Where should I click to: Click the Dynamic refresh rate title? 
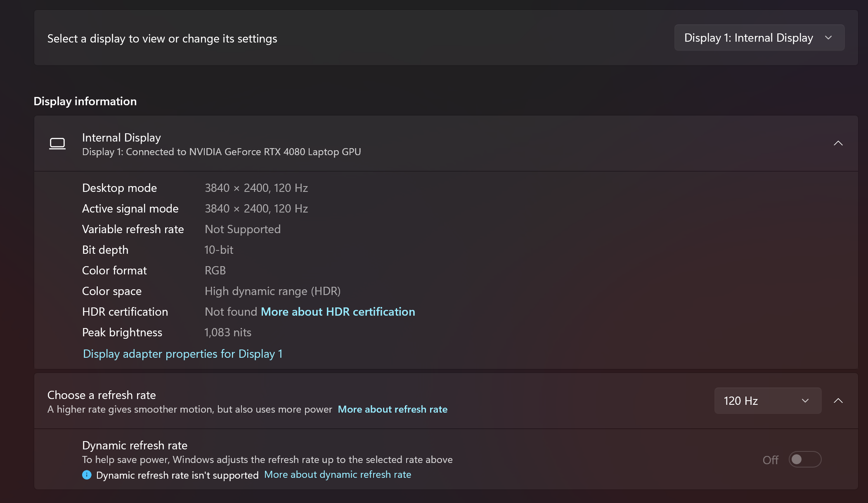[x=135, y=445]
